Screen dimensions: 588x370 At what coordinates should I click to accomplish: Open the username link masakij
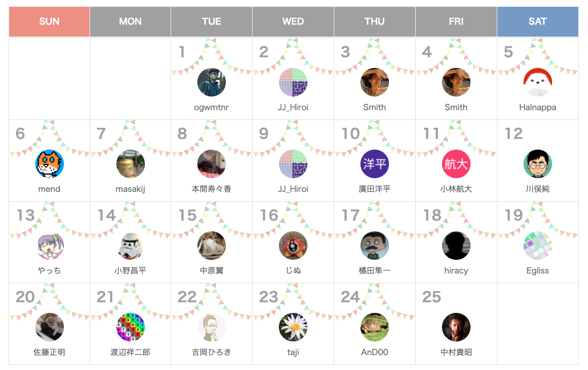coord(131,189)
